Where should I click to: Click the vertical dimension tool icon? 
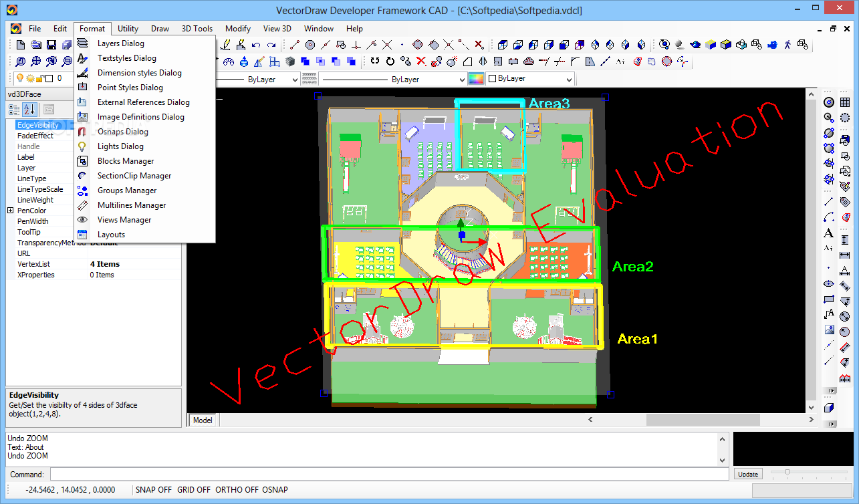(845, 239)
